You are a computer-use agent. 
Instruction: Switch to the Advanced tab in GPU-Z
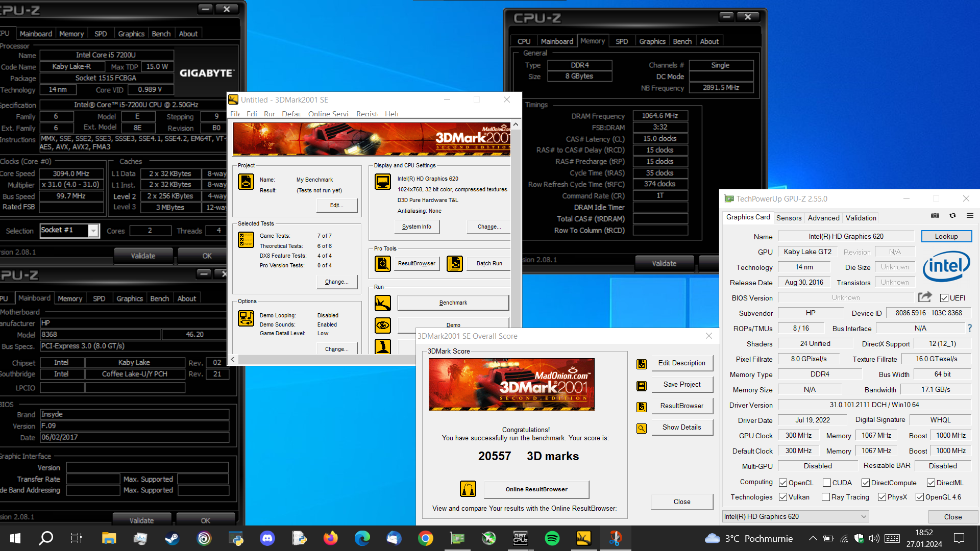[823, 218]
